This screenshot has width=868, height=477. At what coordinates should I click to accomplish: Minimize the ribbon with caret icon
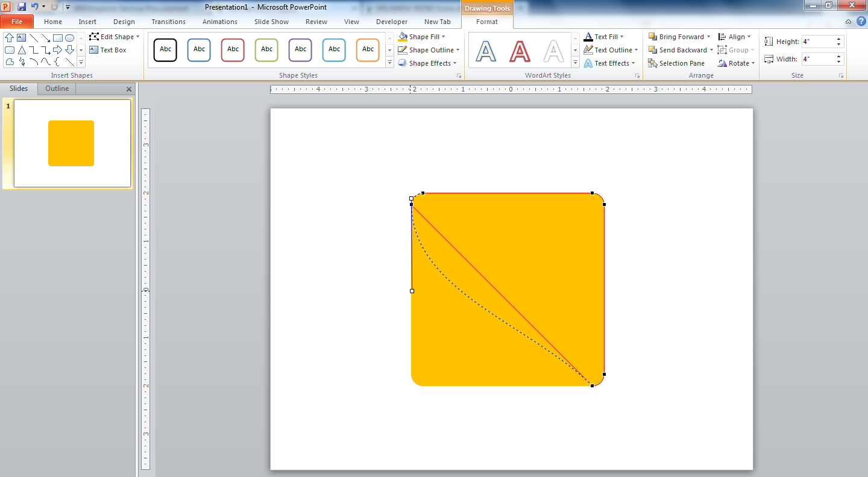[849, 22]
